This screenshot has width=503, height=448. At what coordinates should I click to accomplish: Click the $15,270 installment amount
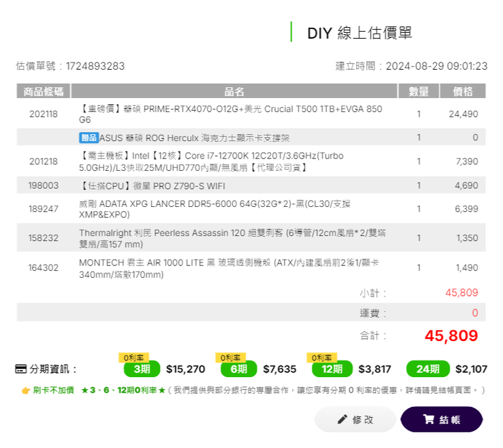pyautogui.click(x=186, y=369)
